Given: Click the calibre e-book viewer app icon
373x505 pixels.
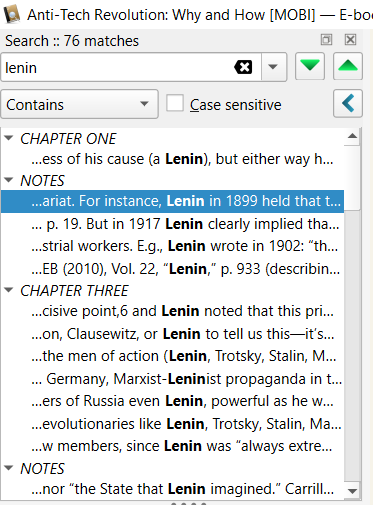Looking at the screenshot, I should (11, 15).
